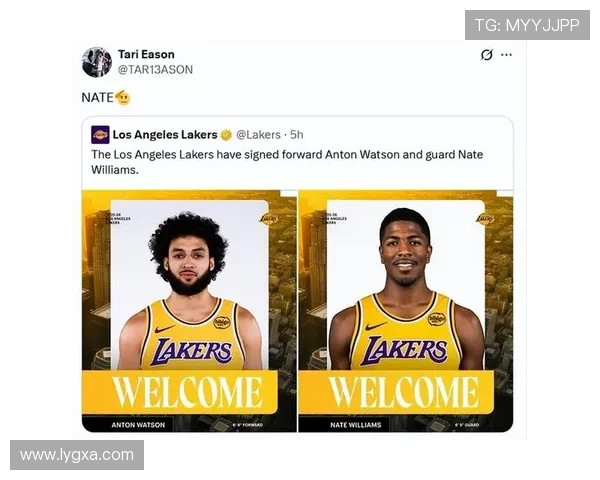Click the @Lakers handle

pos(258,135)
